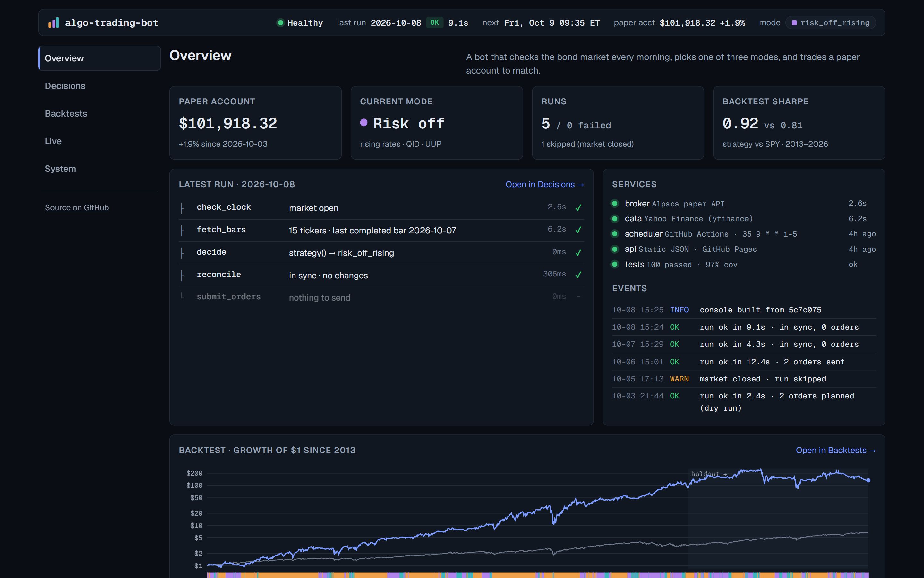924x578 pixels.
Task: Click the api service status dot
Action: click(615, 249)
